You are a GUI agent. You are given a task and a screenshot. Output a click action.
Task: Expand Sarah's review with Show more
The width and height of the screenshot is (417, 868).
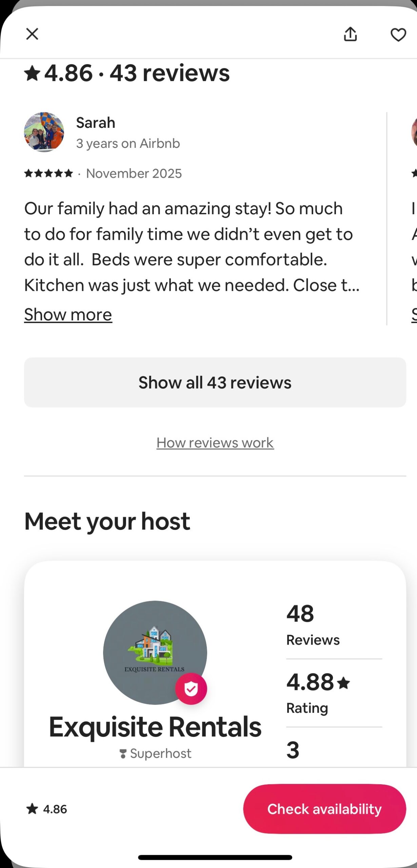[68, 315]
